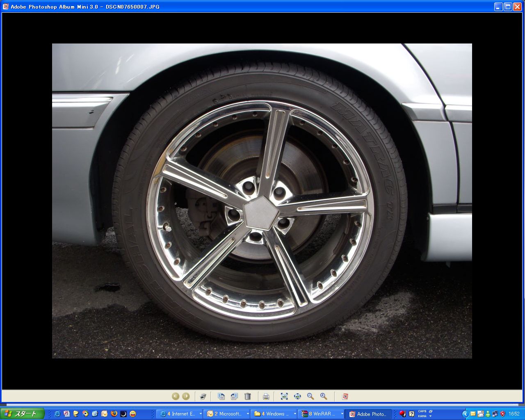Expand the Windows Explorer taskbar group
Screen dimensions: 525x420
(x=275, y=414)
